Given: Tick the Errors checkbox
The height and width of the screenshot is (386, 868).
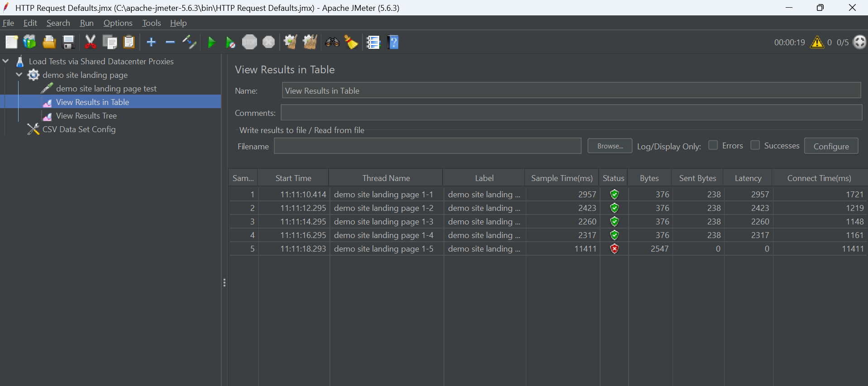Looking at the screenshot, I should click(x=713, y=145).
